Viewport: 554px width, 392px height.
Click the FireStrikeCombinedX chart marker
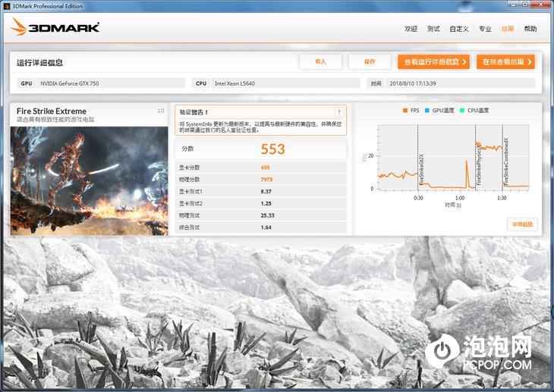pyautogui.click(x=505, y=162)
